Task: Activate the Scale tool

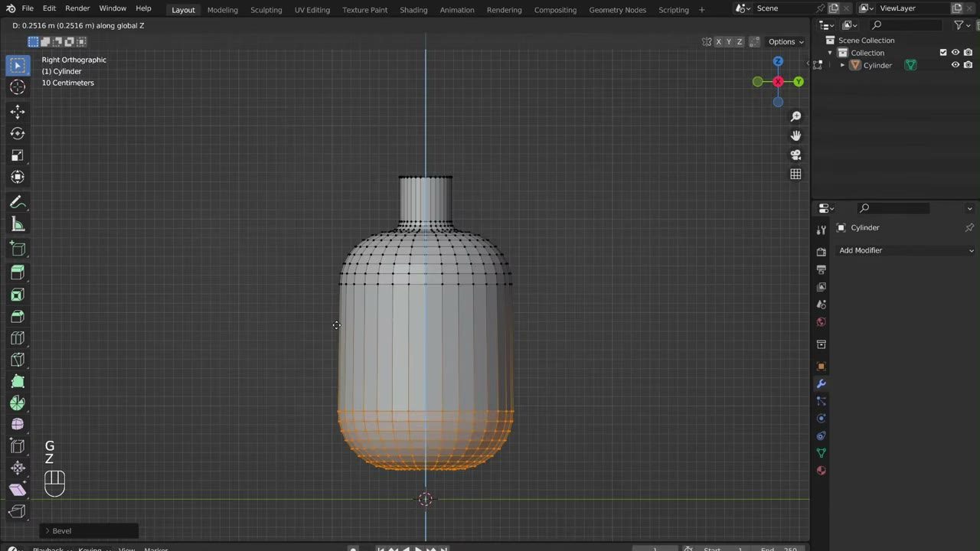Action: click(18, 155)
